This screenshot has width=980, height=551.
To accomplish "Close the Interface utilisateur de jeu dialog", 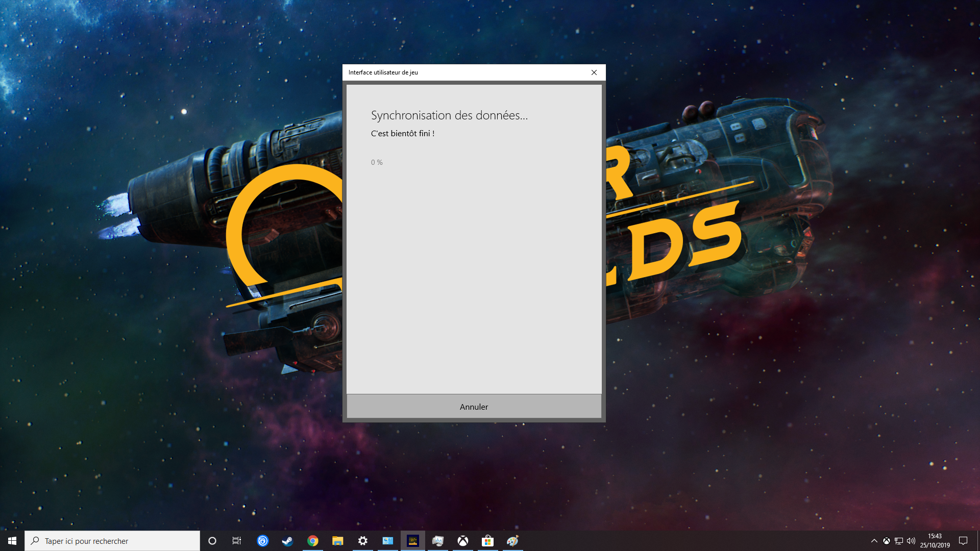I will click(594, 72).
